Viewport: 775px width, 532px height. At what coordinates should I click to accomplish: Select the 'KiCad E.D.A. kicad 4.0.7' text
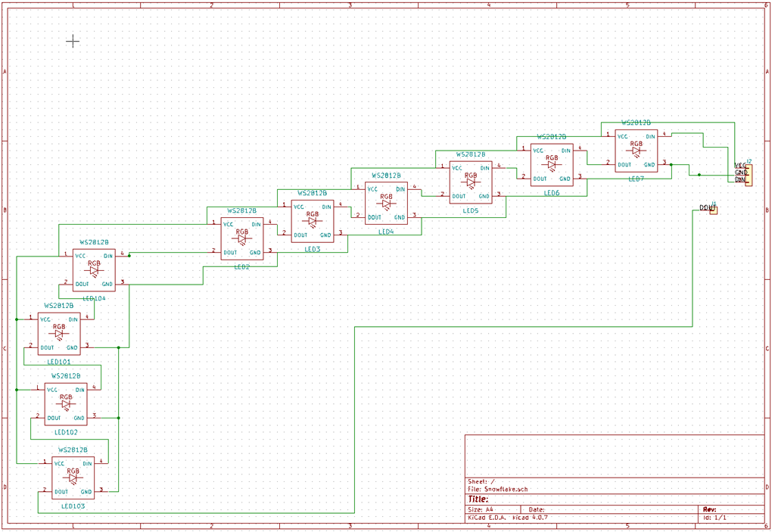pos(508,518)
